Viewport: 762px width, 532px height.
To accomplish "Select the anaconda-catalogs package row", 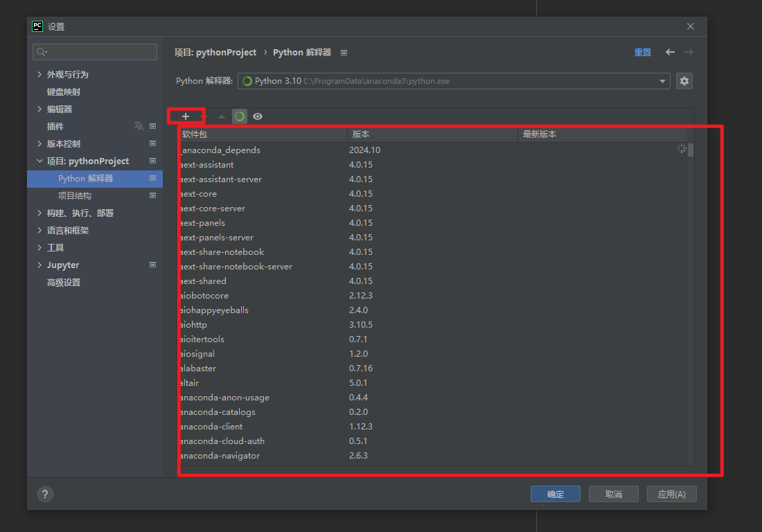I will tap(432, 412).
